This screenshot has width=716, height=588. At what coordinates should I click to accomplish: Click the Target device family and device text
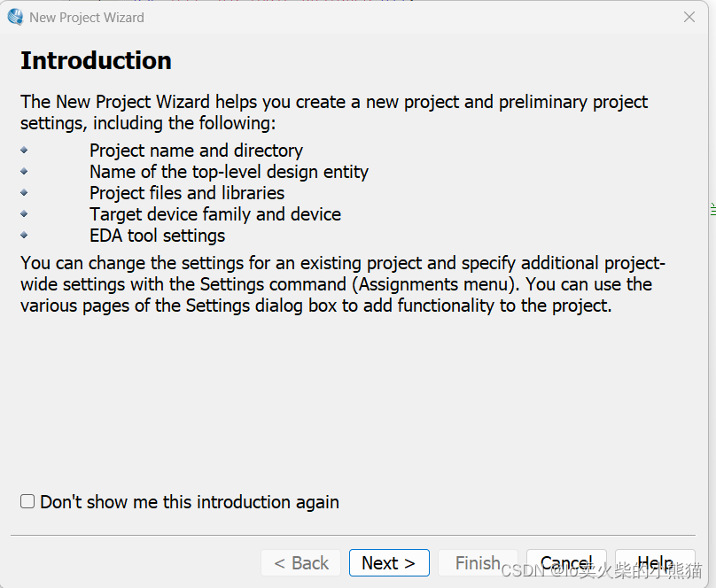click(215, 214)
